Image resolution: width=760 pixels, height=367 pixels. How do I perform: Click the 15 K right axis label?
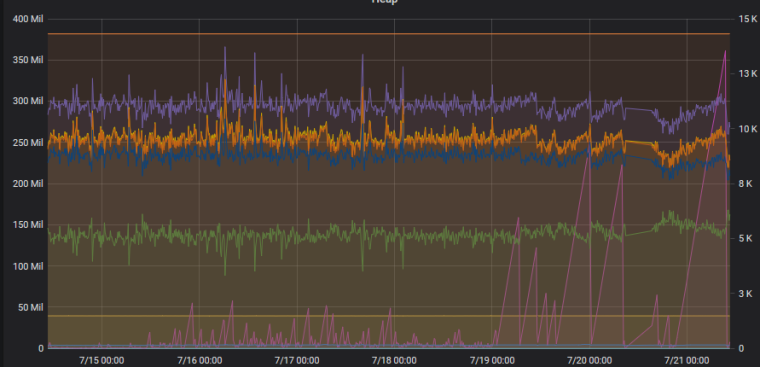point(747,19)
